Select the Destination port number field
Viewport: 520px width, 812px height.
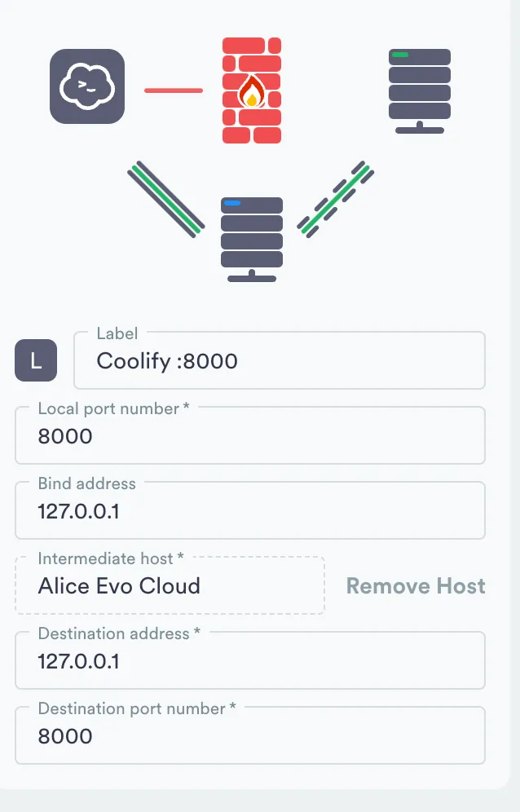pos(250,735)
